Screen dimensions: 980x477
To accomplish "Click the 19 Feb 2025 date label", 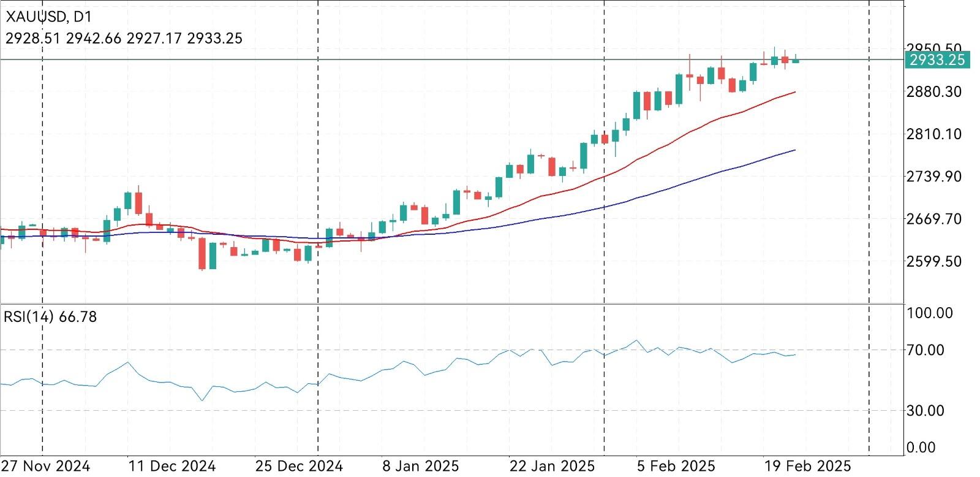I will [807, 467].
